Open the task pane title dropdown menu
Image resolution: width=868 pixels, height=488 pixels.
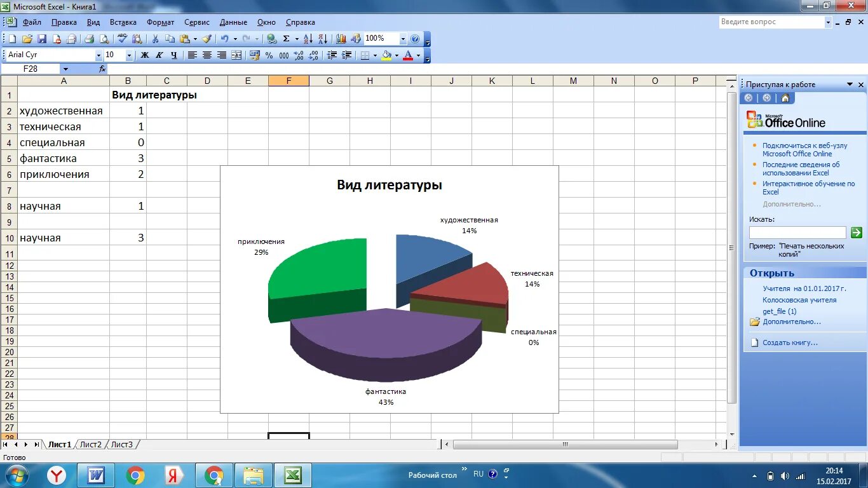click(x=850, y=85)
